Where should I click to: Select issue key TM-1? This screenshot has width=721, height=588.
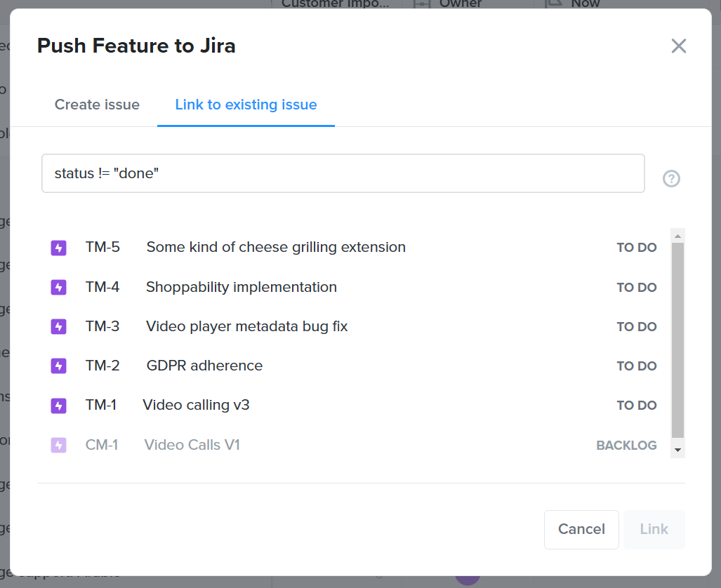[101, 405]
